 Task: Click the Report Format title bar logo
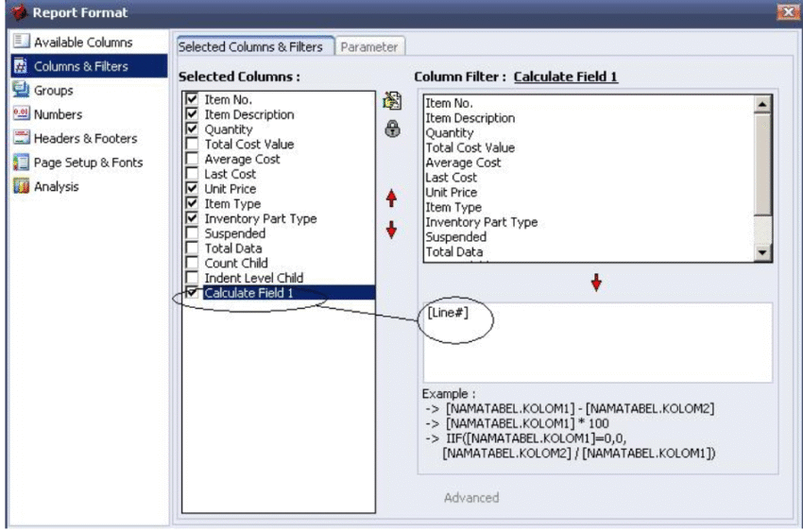click(18, 12)
